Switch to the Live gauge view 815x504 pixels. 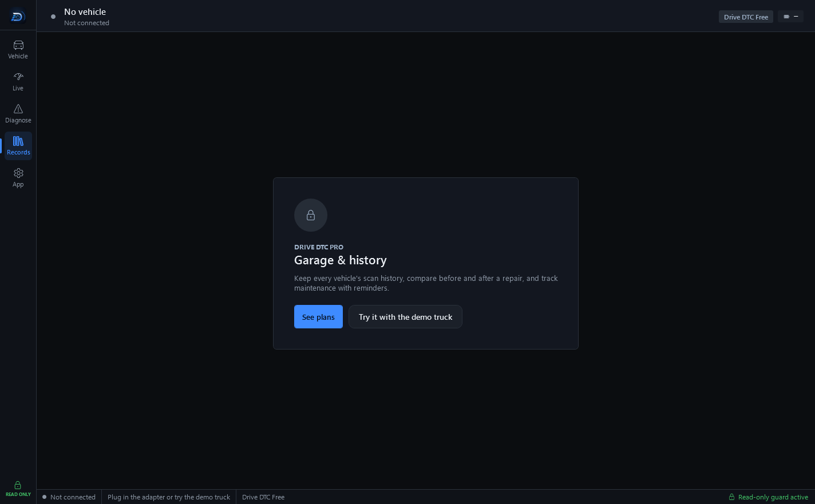[x=18, y=82]
